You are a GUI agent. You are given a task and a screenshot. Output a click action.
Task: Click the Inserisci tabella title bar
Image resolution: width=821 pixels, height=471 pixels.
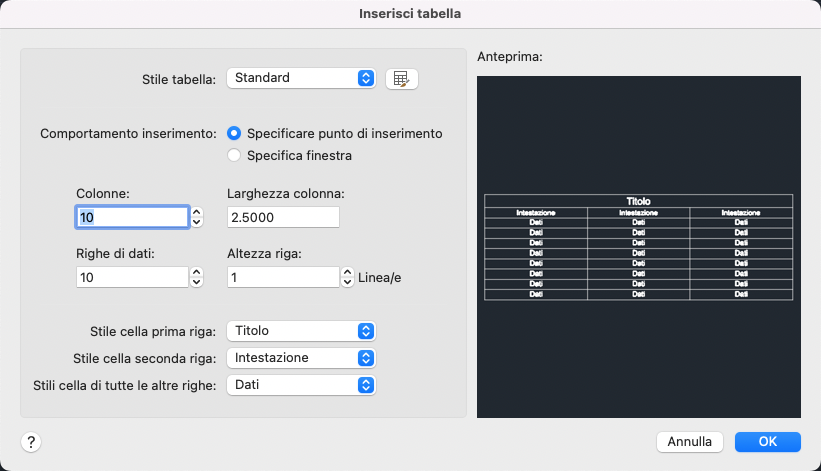click(x=410, y=14)
